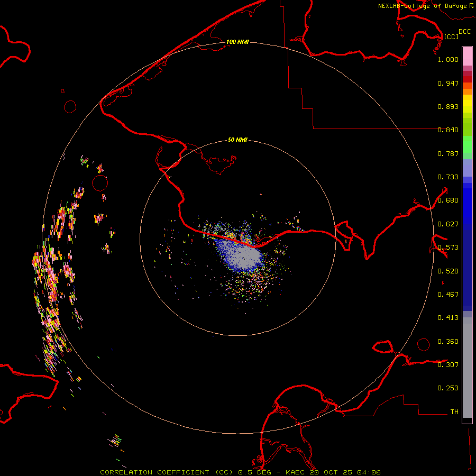
Task: Click the pink segment of the color bar
Action: [x=467, y=57]
